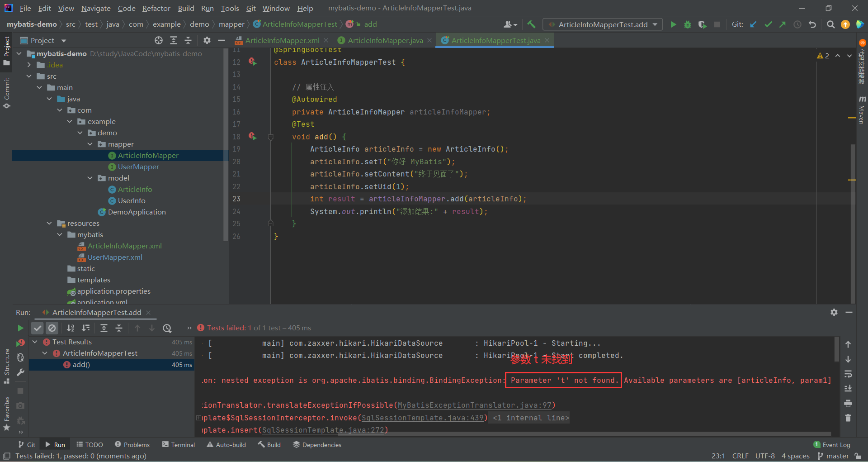Collapse the resources folder
Screen dimensions: 868x462
coord(49,223)
